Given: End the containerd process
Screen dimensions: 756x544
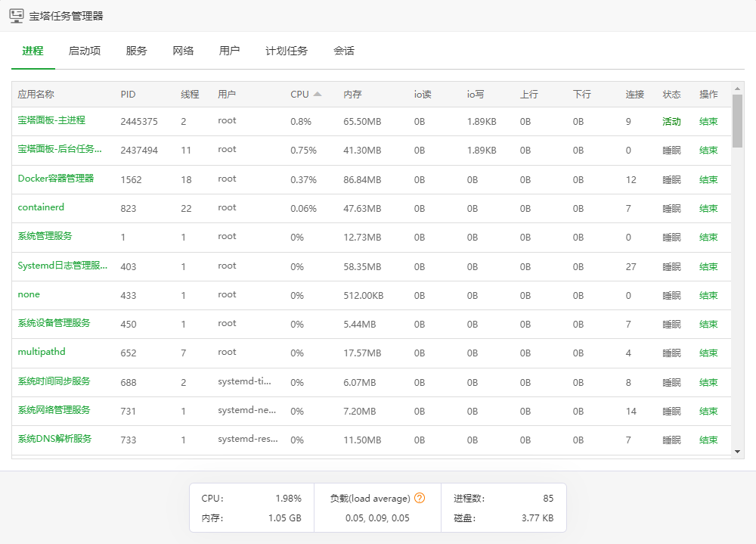Looking at the screenshot, I should click(x=708, y=209).
